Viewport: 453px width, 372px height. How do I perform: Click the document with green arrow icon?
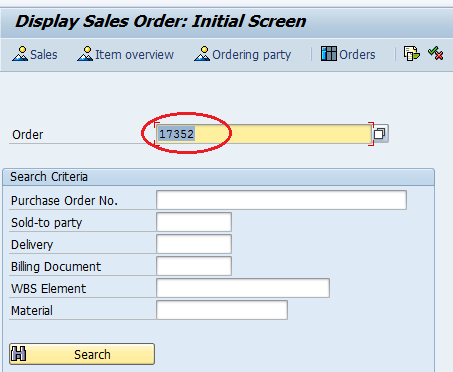[411, 54]
